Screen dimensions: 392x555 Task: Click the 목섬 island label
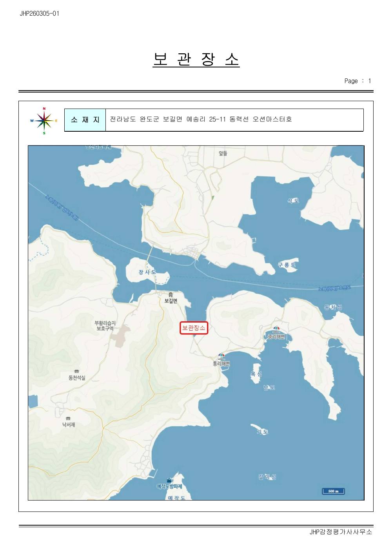point(256,374)
